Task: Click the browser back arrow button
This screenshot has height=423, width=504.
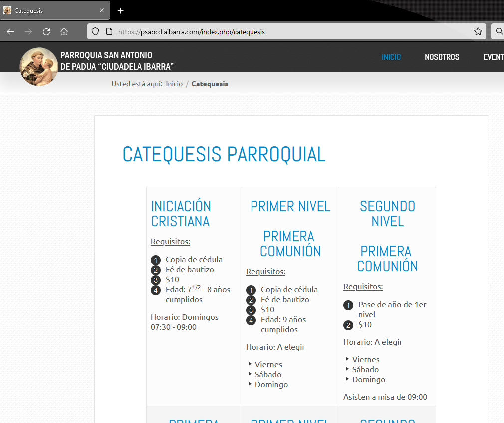Action: tap(10, 32)
